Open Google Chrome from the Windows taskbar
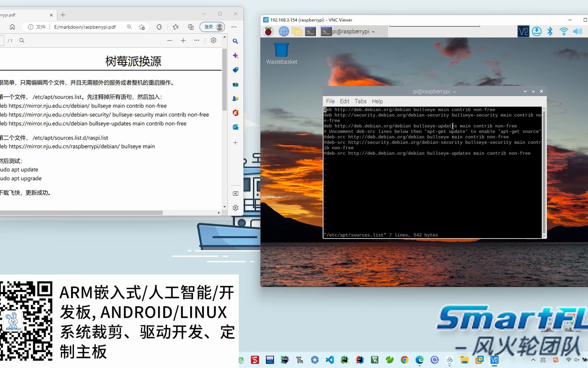 tap(405, 360)
